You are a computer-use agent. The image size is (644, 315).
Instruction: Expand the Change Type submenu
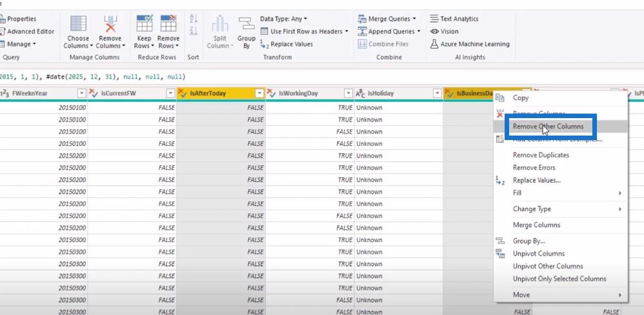coord(560,208)
